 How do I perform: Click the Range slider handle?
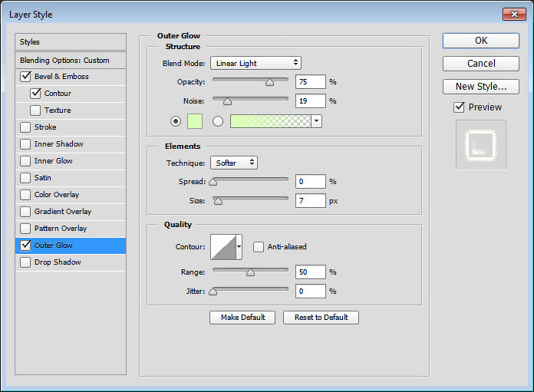pos(250,272)
